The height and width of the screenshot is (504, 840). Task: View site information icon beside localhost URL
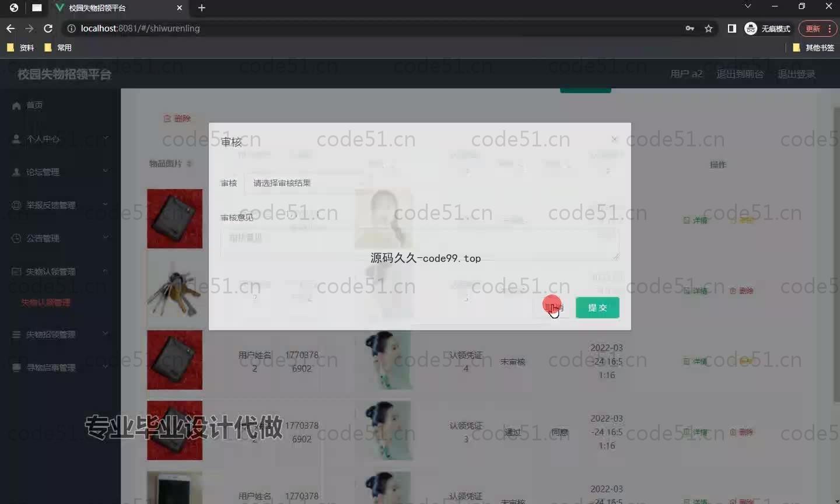point(71,28)
